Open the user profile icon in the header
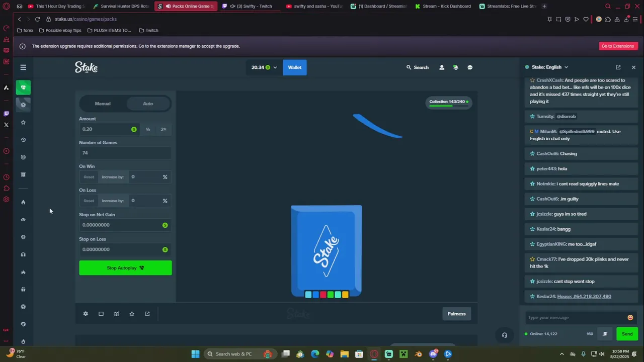The image size is (644, 362). click(x=442, y=67)
